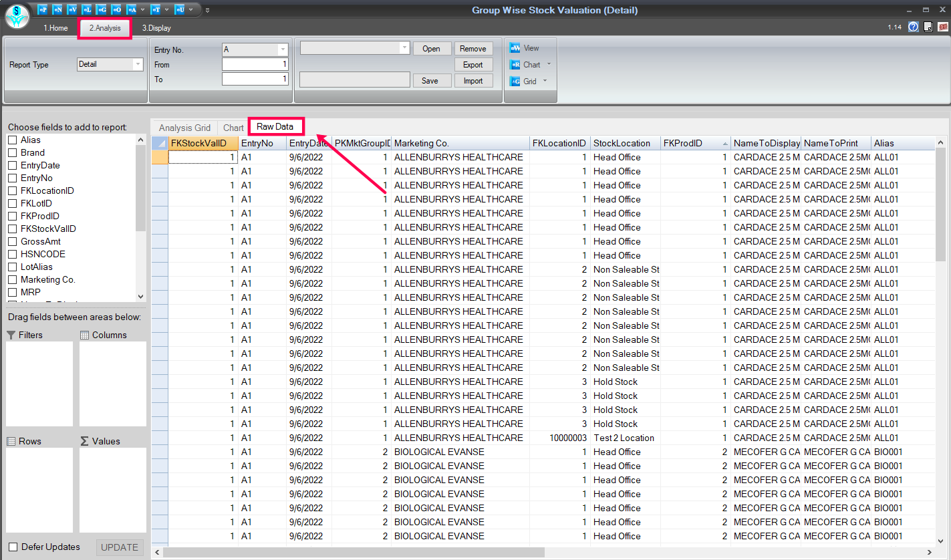Click the View icon in ribbon
Image resolution: width=951 pixels, height=560 pixels.
click(x=515, y=48)
